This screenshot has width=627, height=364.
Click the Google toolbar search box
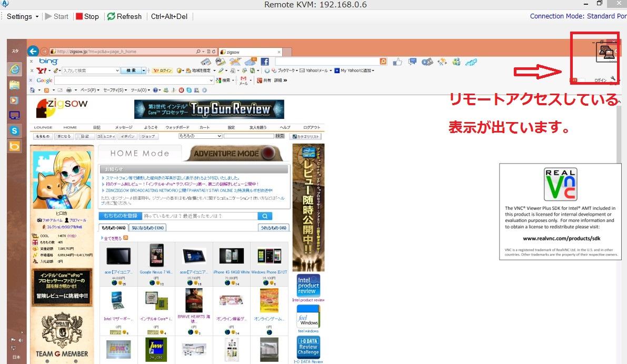tap(134, 80)
